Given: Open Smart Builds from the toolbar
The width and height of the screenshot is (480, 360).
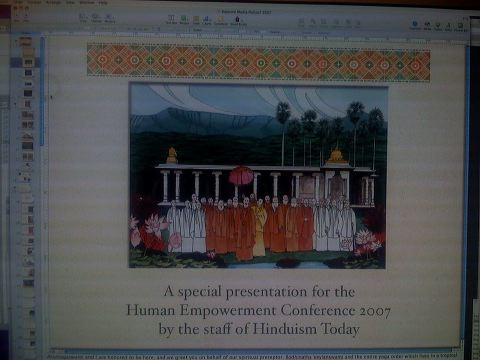Looking at the screenshot, I should [x=238, y=20].
